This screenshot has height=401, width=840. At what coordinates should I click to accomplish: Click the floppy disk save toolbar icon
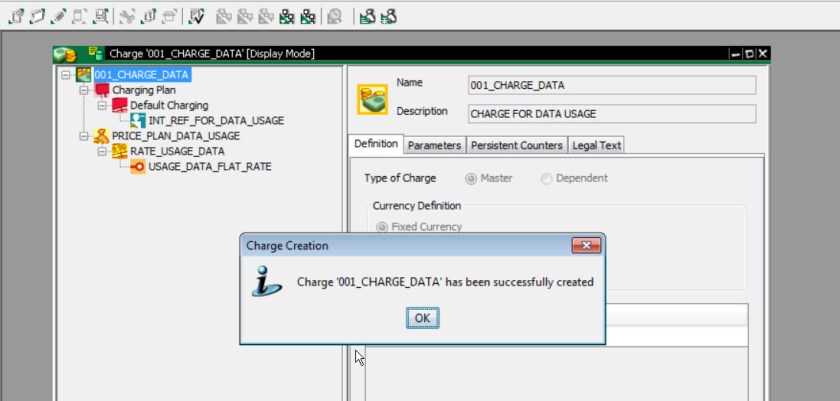pyautogui.click(x=100, y=17)
